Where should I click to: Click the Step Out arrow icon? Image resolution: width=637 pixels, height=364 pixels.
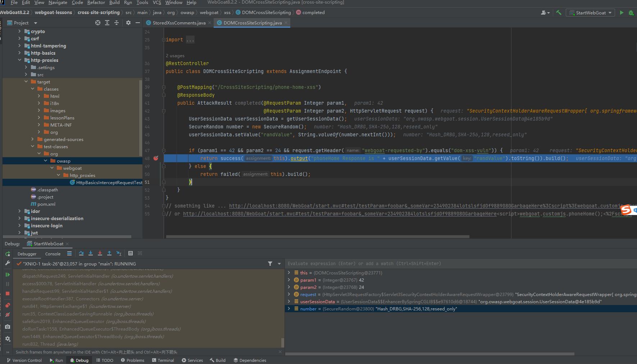coord(109,254)
